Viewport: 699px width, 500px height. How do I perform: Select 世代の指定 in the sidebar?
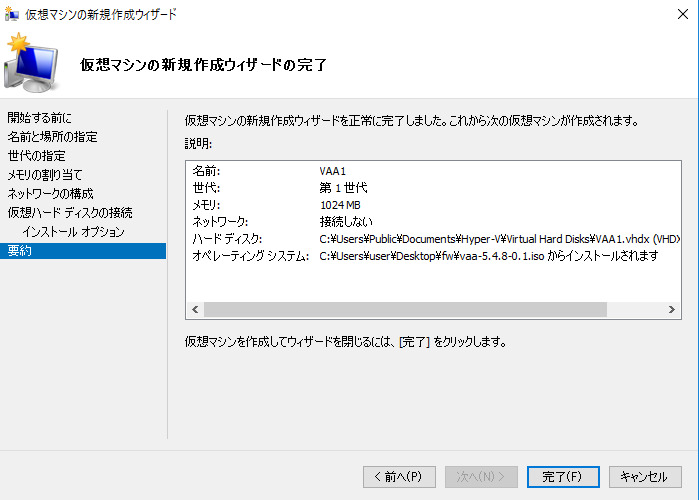(37, 156)
